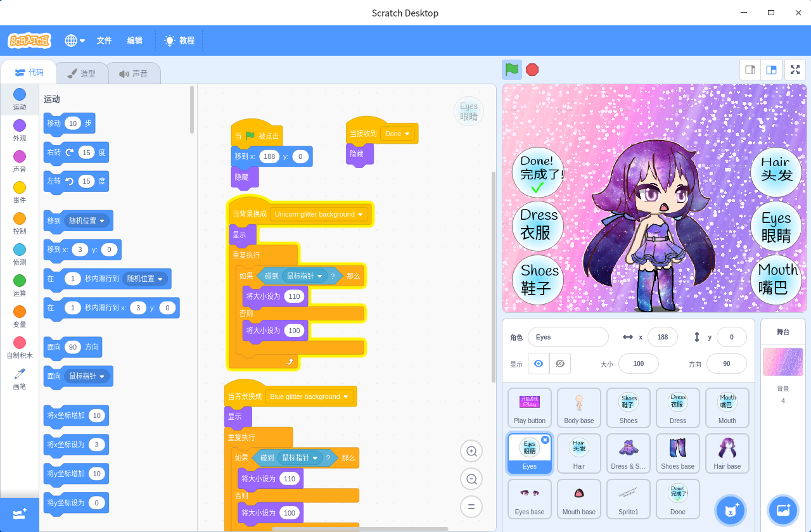Hide sprite using crossed-eye toggle
The image size is (811, 532).
[x=560, y=364]
